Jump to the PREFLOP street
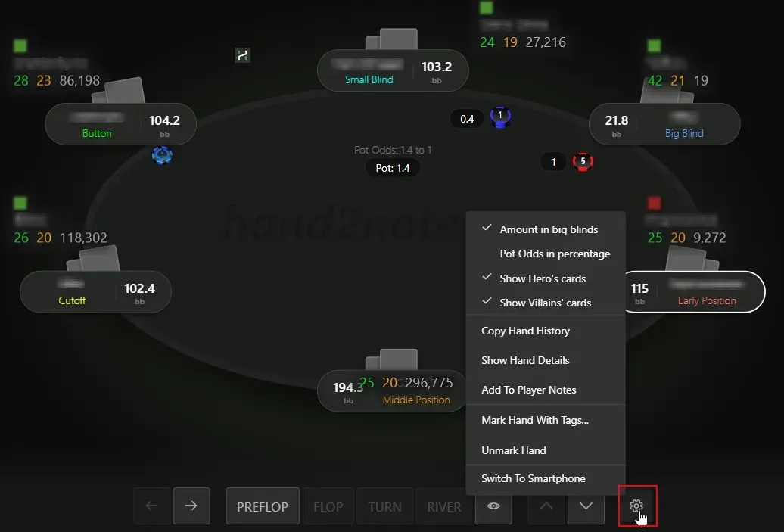 263,506
